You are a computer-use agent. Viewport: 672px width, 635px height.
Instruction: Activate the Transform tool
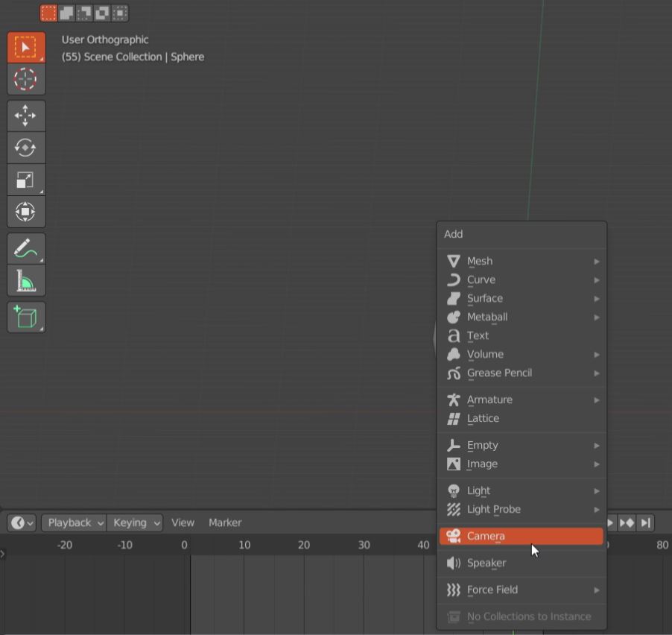[x=26, y=211]
